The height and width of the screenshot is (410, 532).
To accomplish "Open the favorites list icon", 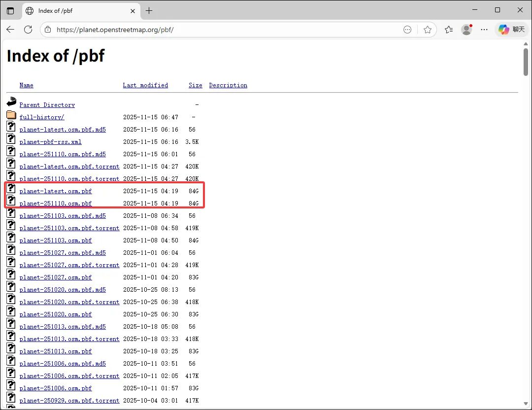I will tap(449, 30).
